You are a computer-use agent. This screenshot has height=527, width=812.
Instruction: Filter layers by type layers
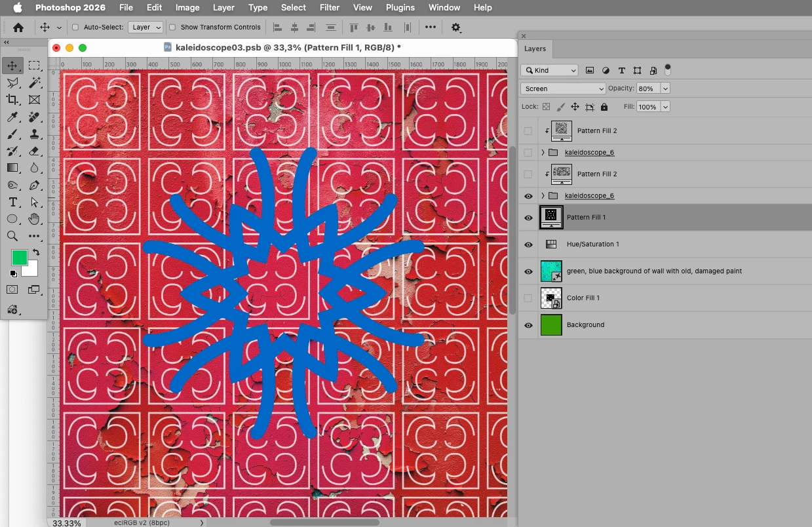coord(621,70)
